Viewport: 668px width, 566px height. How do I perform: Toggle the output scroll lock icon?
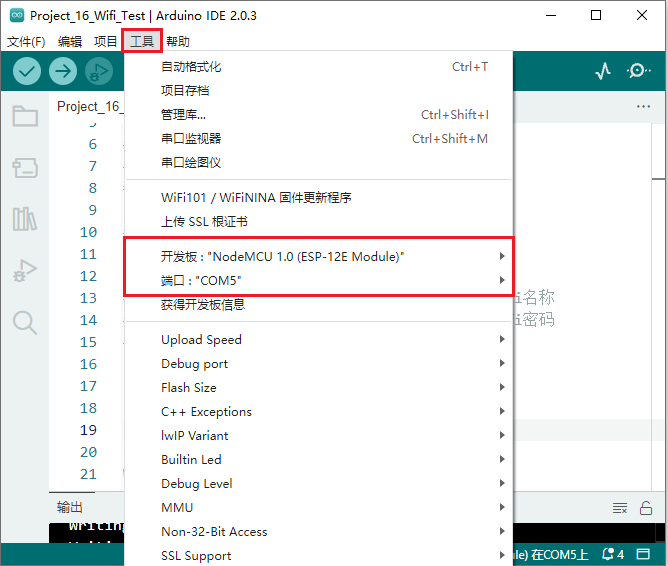click(646, 508)
